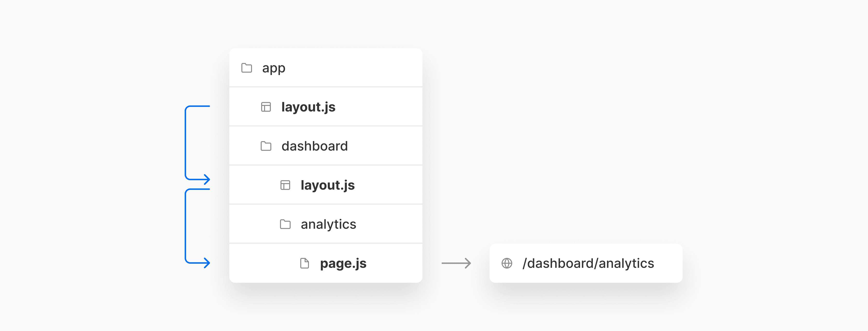Click the upper blue nesting arrowhead
Screen dimensions: 868x331
(206, 179)
